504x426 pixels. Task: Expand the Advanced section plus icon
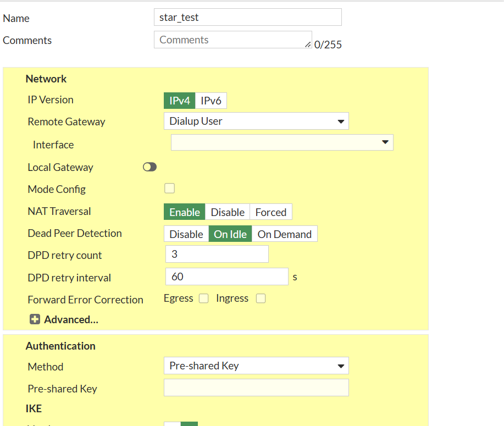pyautogui.click(x=35, y=319)
